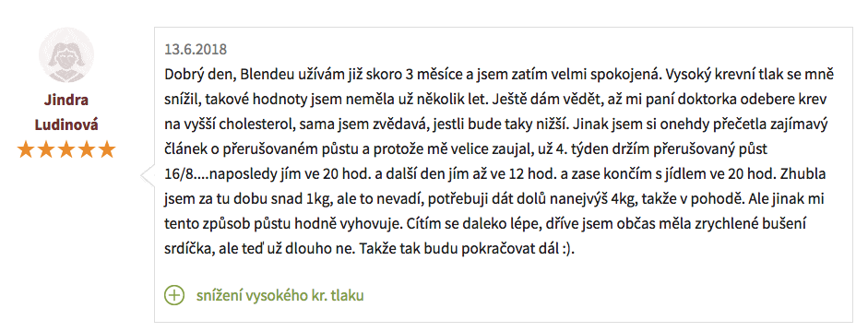Click the first line starting 'Dobrý den'

pos(499,74)
